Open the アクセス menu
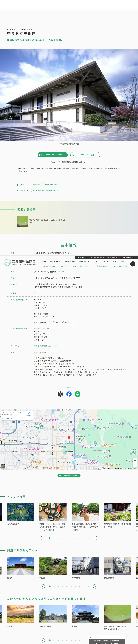Image resolution: width=138 pixels, height=644 pixels. click(124, 261)
